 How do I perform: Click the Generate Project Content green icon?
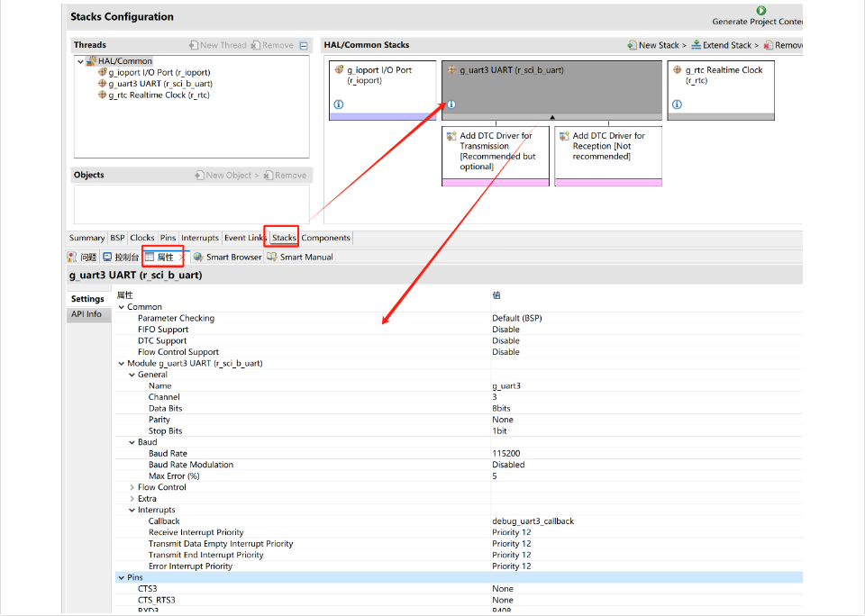coord(761,11)
